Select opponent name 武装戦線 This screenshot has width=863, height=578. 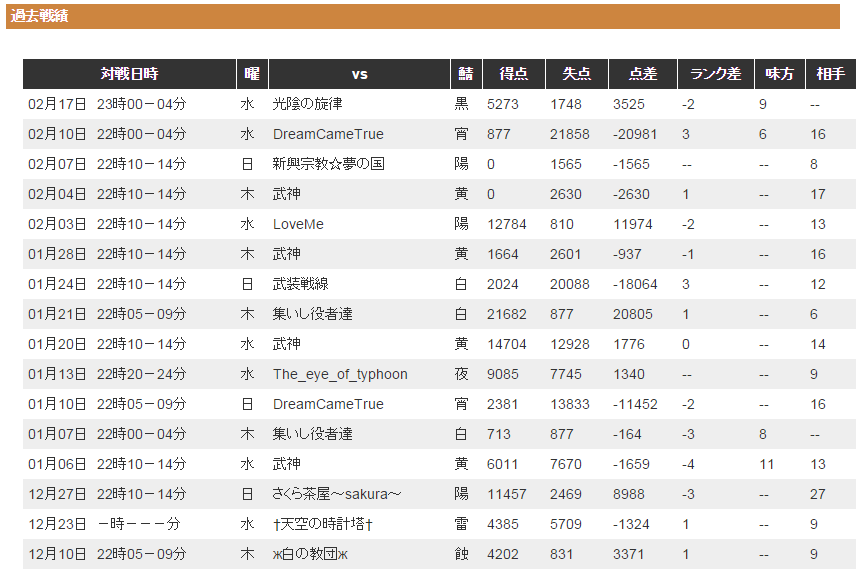(x=301, y=284)
